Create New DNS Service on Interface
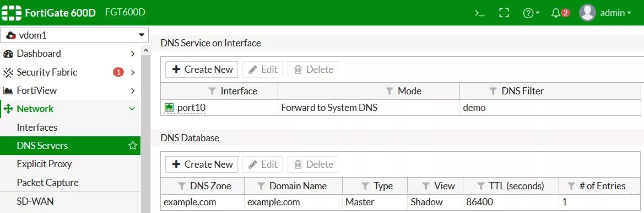This screenshot has width=644, height=213. (x=202, y=70)
